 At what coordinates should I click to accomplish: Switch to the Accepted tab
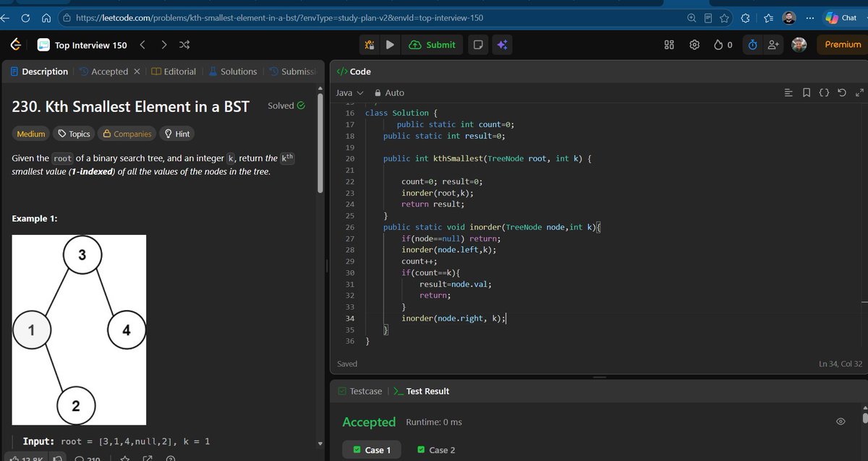pyautogui.click(x=103, y=72)
